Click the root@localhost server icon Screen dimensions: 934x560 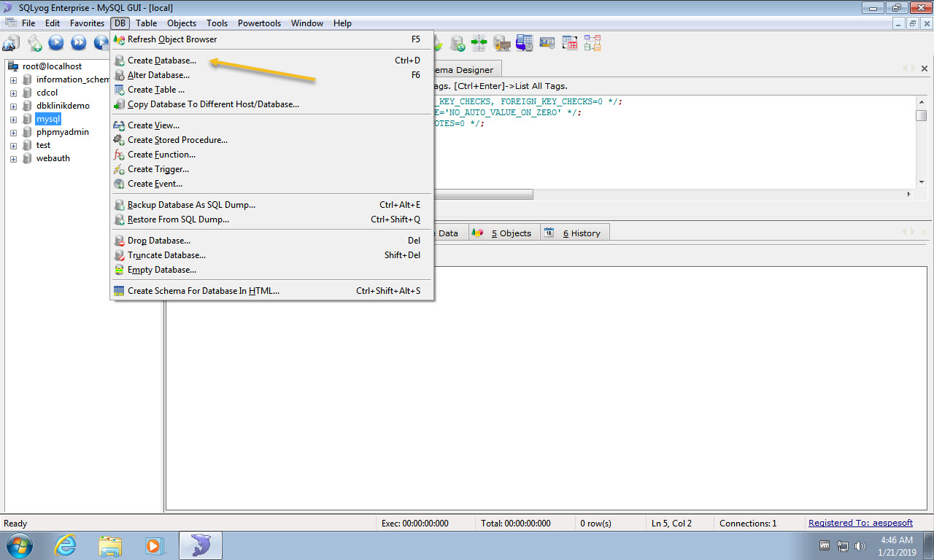(x=13, y=66)
